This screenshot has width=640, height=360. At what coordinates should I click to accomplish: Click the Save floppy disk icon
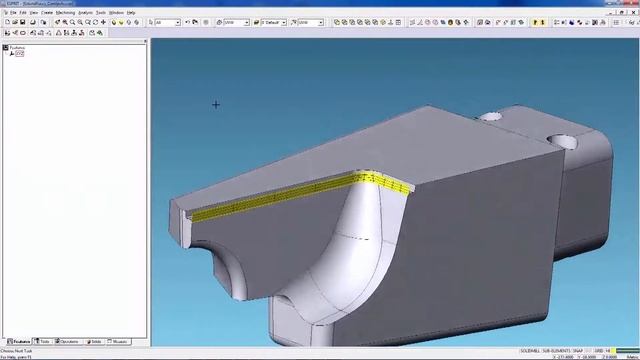pos(22,22)
